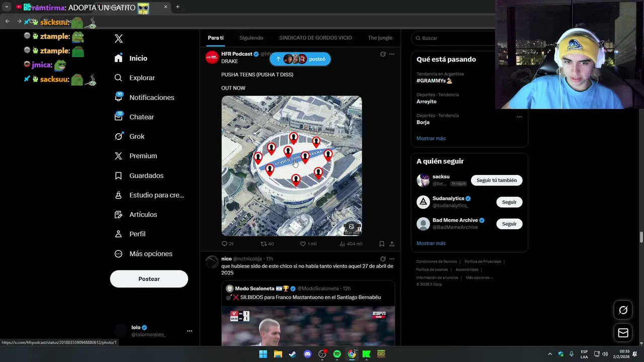The width and height of the screenshot is (644, 362).
Task: Open Premium from the sidebar
Action: [135, 156]
